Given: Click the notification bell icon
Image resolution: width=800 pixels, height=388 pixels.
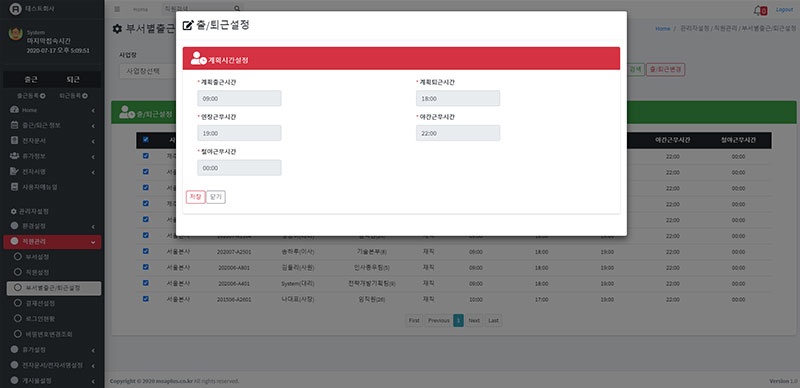Looking at the screenshot, I should [x=757, y=10].
